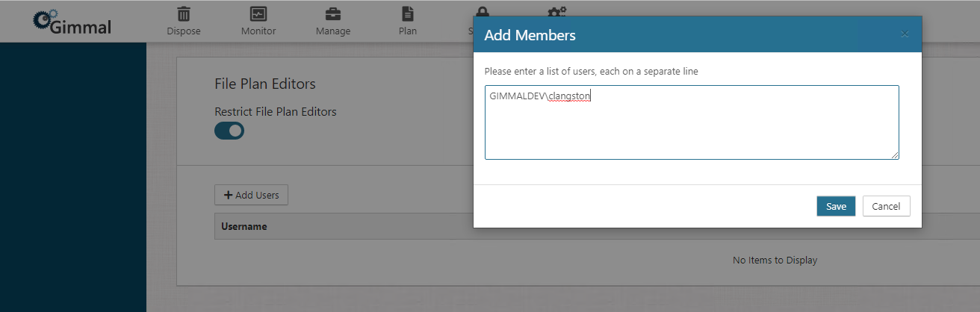Screen dimensions: 980x312
Task: Grab the text area resize handle
Action: pos(895,155)
